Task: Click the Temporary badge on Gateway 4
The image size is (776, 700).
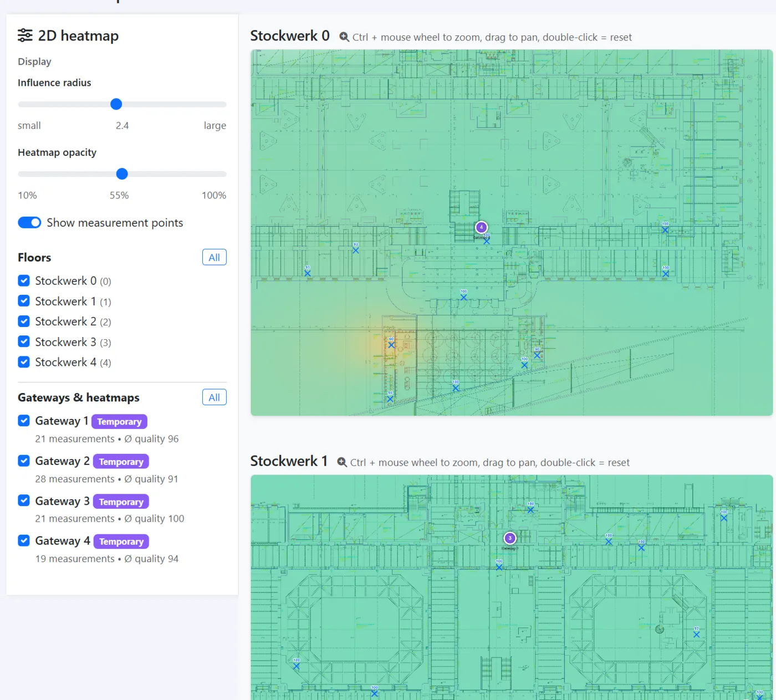Action: tap(121, 541)
